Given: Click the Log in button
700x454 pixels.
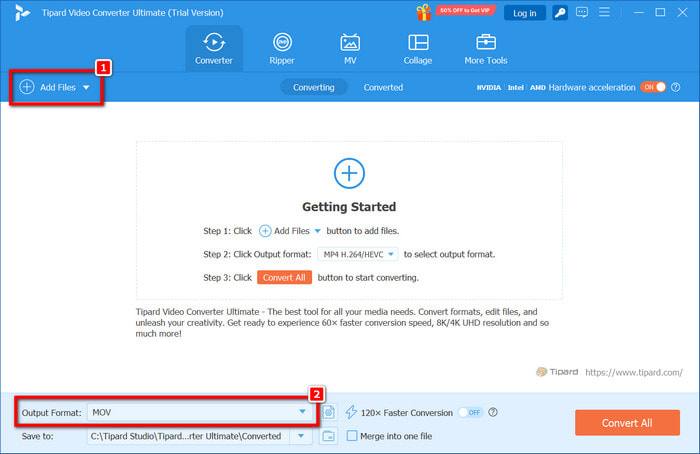Looking at the screenshot, I should (525, 13).
